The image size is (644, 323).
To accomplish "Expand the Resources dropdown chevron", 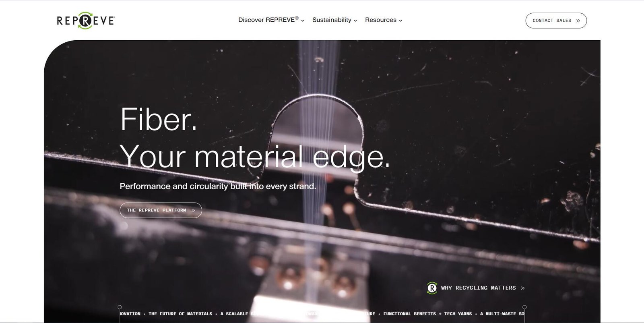I will click(400, 21).
